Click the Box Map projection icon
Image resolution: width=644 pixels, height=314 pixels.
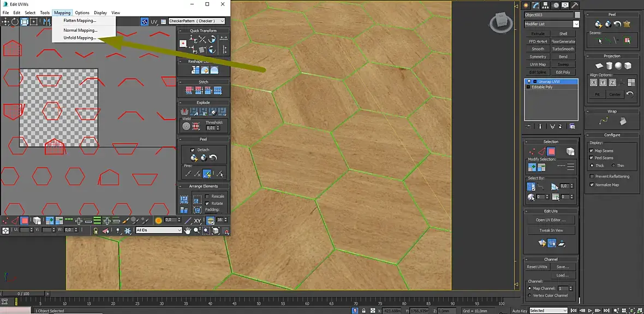[x=628, y=66]
